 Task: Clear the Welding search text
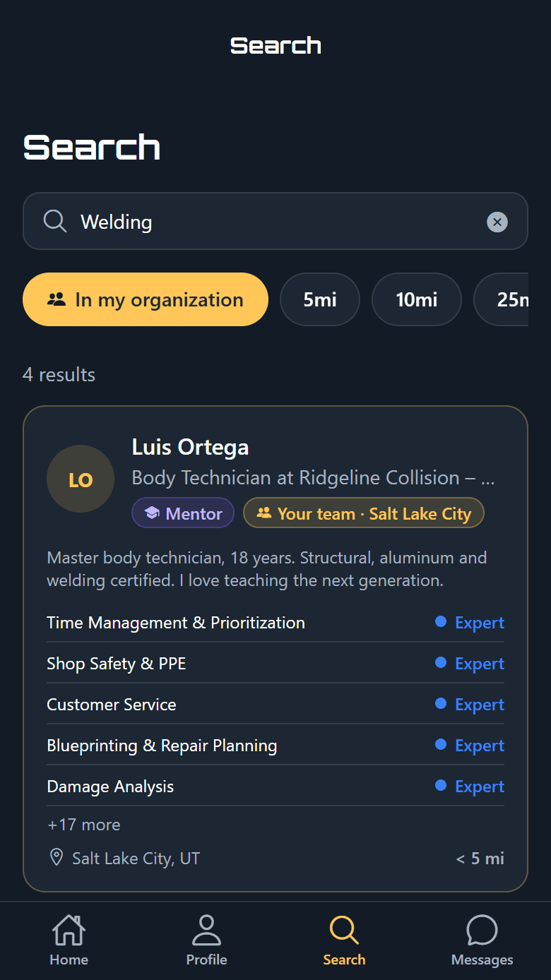point(497,222)
